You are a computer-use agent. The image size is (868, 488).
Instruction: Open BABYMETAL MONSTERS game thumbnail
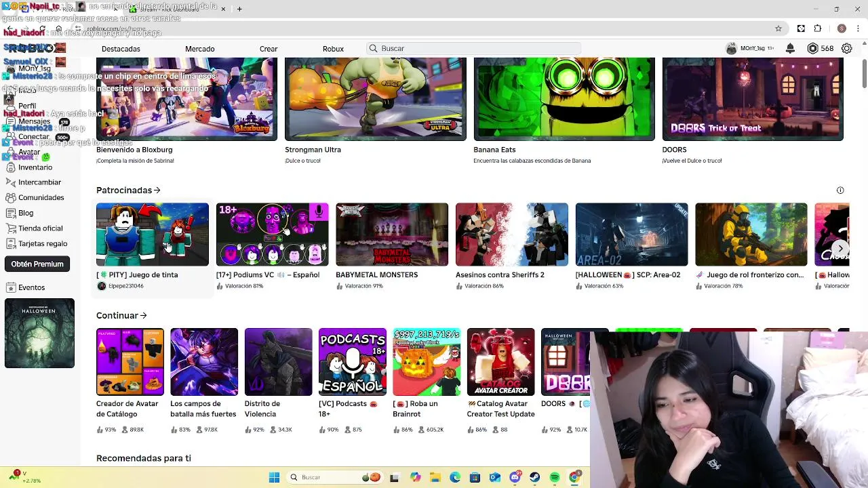click(392, 235)
